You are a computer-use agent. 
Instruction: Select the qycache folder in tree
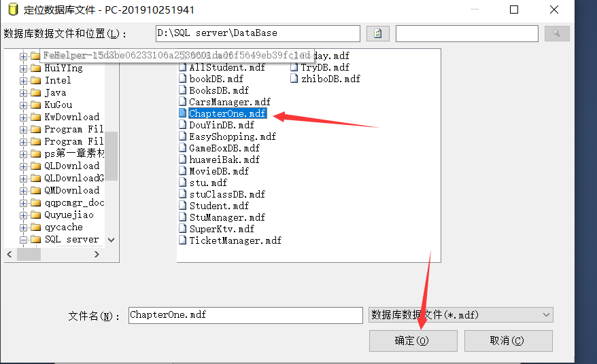(64, 227)
